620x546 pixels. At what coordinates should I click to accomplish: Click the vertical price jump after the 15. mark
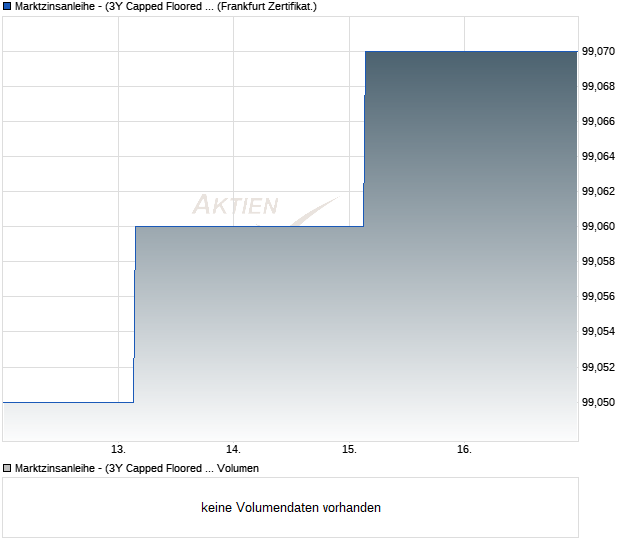point(364,140)
